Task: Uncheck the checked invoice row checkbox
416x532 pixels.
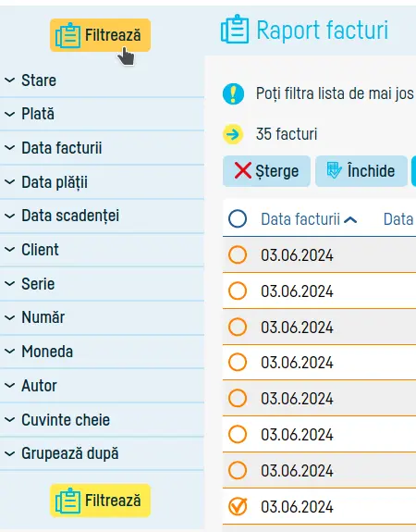Action: coord(238,506)
